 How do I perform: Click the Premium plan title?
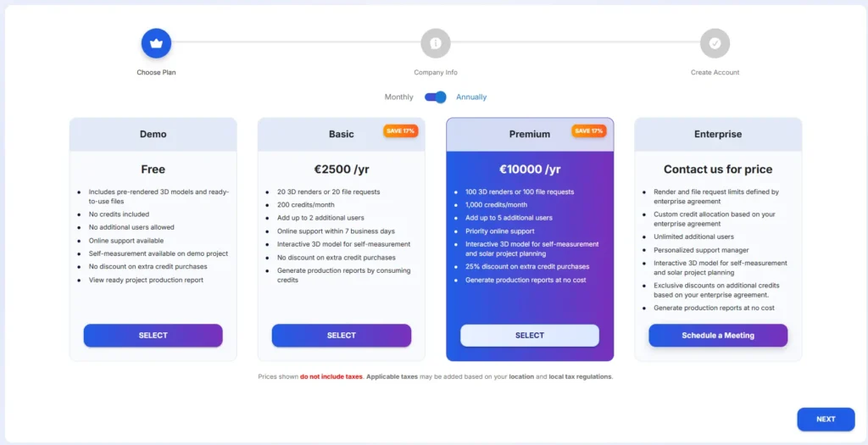click(530, 134)
